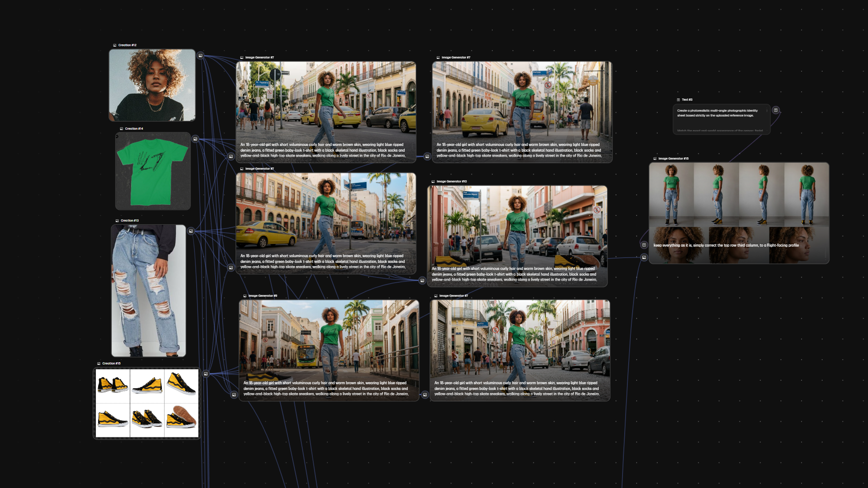Screen dimensions: 868x488
Task: Click the scrollbar inside the Text #3 node
Action: click(767, 111)
